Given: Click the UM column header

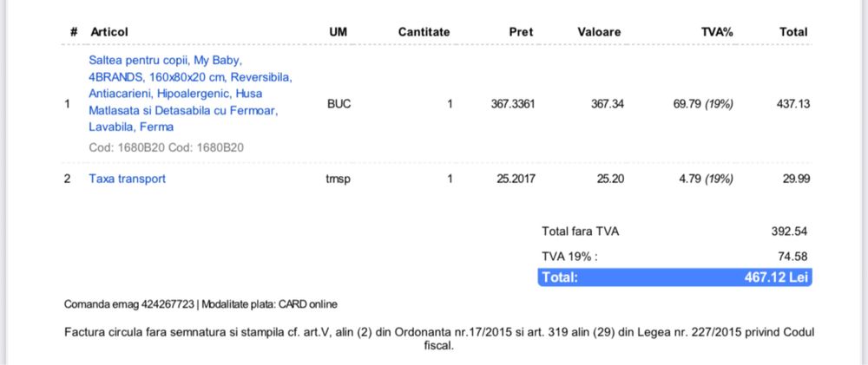Looking at the screenshot, I should [x=338, y=32].
